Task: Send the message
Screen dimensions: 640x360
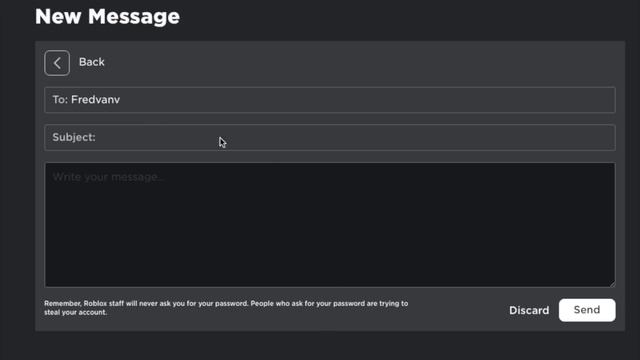Action: click(587, 310)
